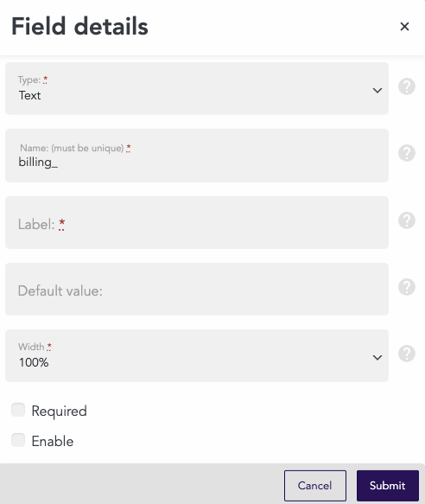
Task: Click help icon next to Name field
Action: coord(407,153)
